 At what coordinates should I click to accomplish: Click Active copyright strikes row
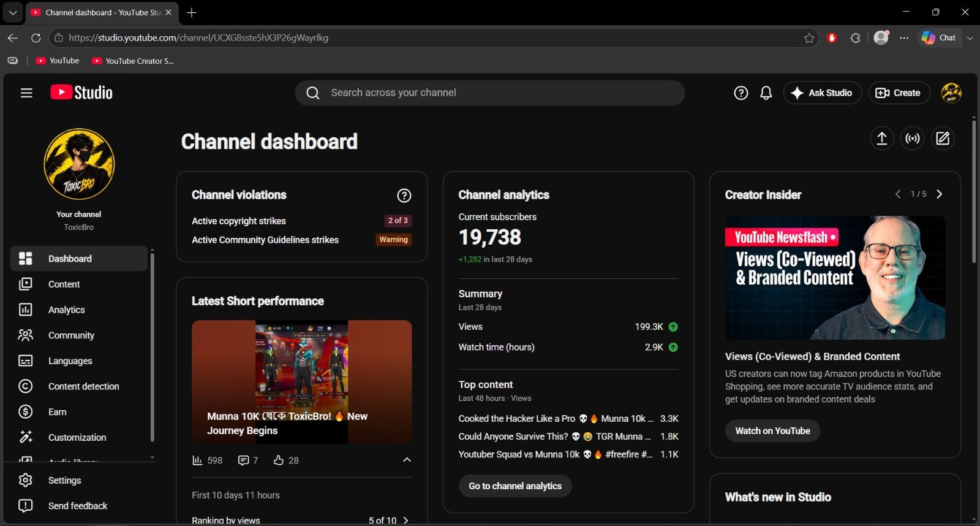(x=301, y=221)
